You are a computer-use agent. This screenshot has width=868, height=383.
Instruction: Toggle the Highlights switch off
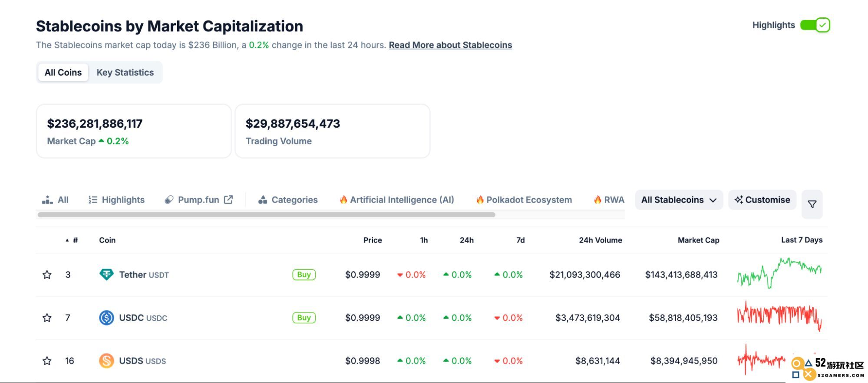point(815,25)
